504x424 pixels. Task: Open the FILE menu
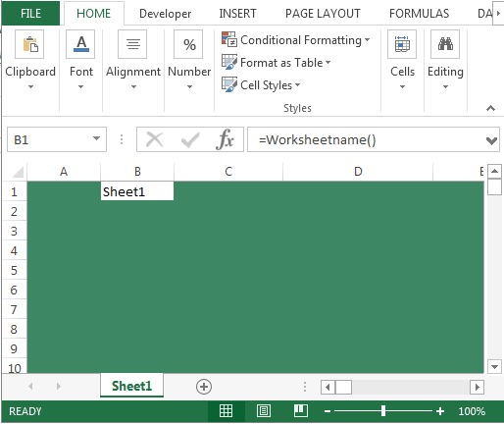pos(30,14)
